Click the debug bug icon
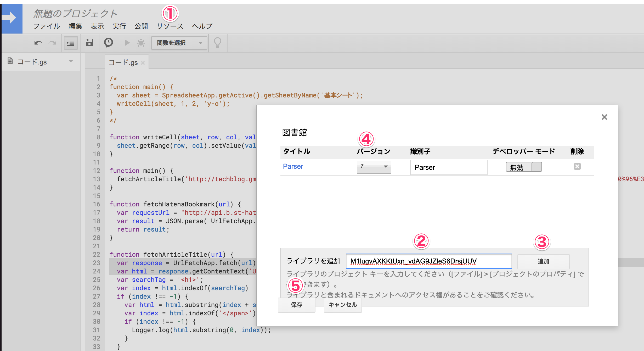The height and width of the screenshot is (351, 644). pyautogui.click(x=141, y=43)
